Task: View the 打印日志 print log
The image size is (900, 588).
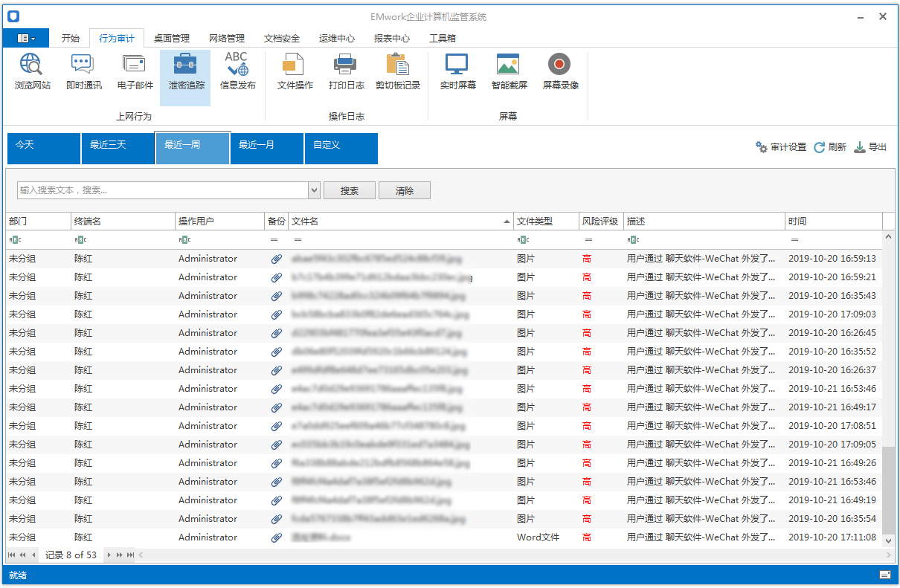Action: [346, 73]
